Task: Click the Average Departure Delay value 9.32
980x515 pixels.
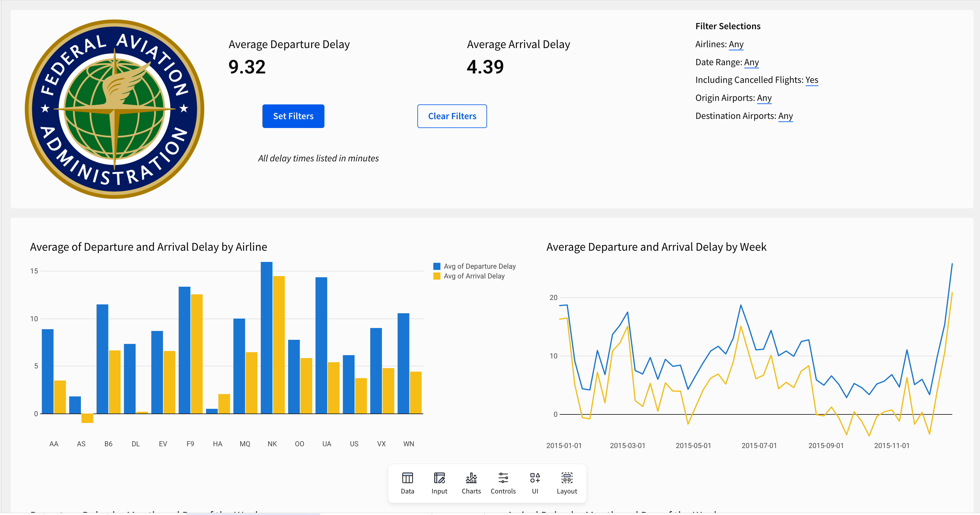Action: (247, 67)
